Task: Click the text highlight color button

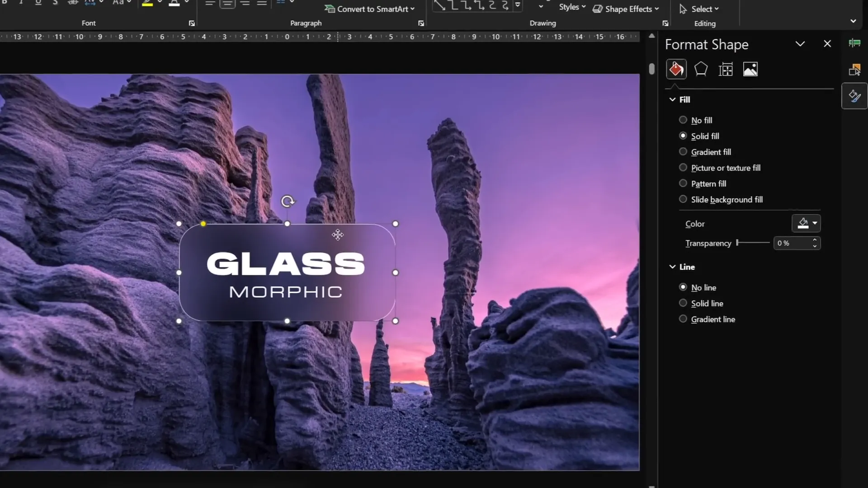Action: coord(147,4)
